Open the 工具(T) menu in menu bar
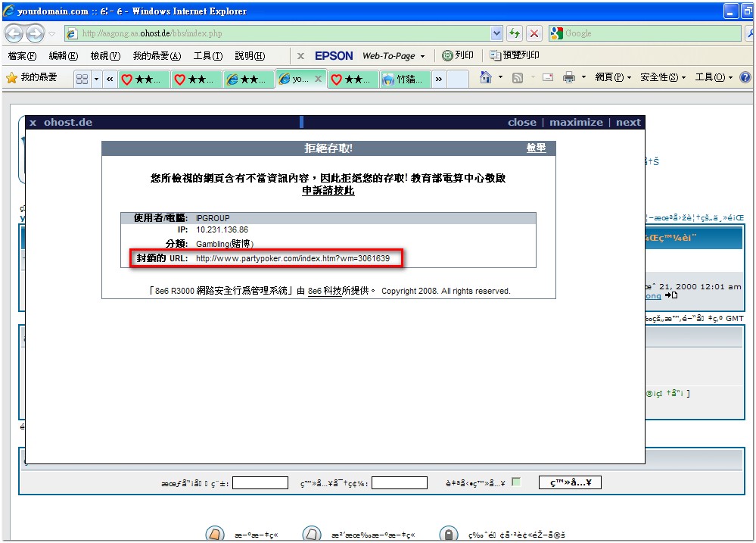 (x=207, y=56)
